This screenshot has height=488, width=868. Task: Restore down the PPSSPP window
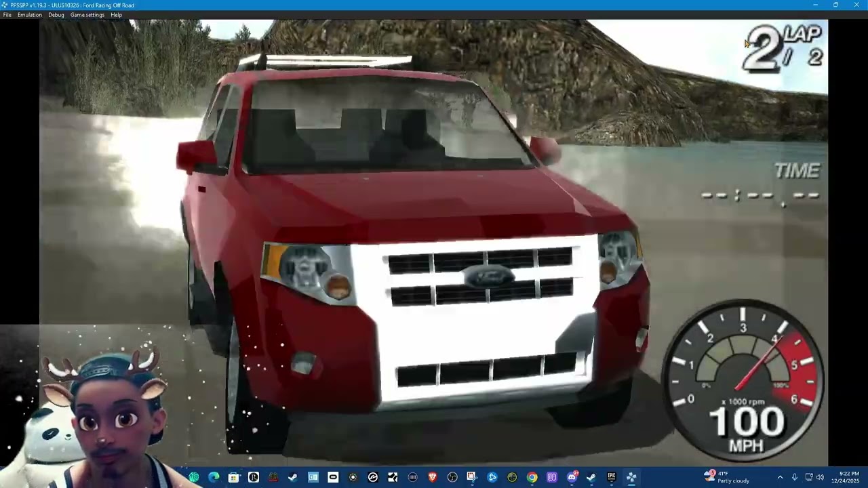coord(835,5)
